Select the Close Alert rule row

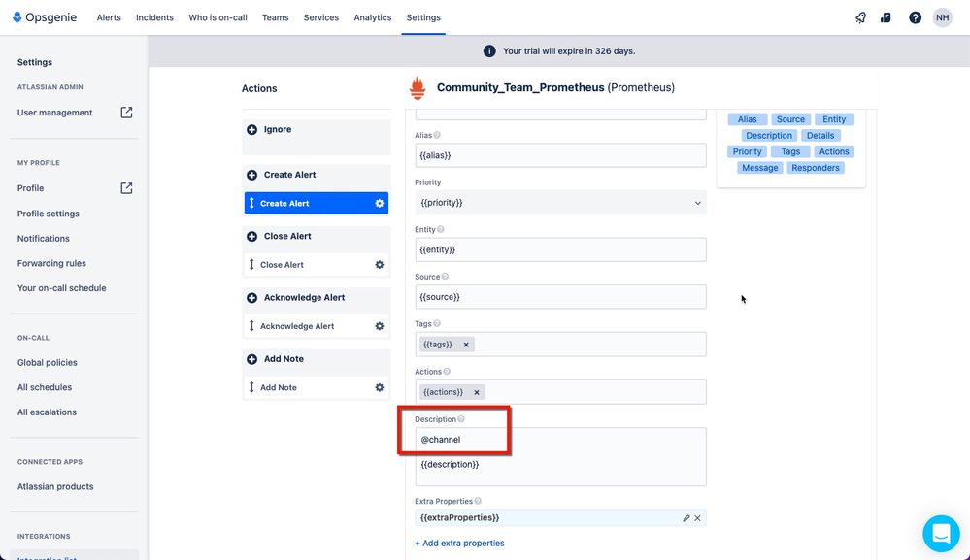[x=317, y=265]
